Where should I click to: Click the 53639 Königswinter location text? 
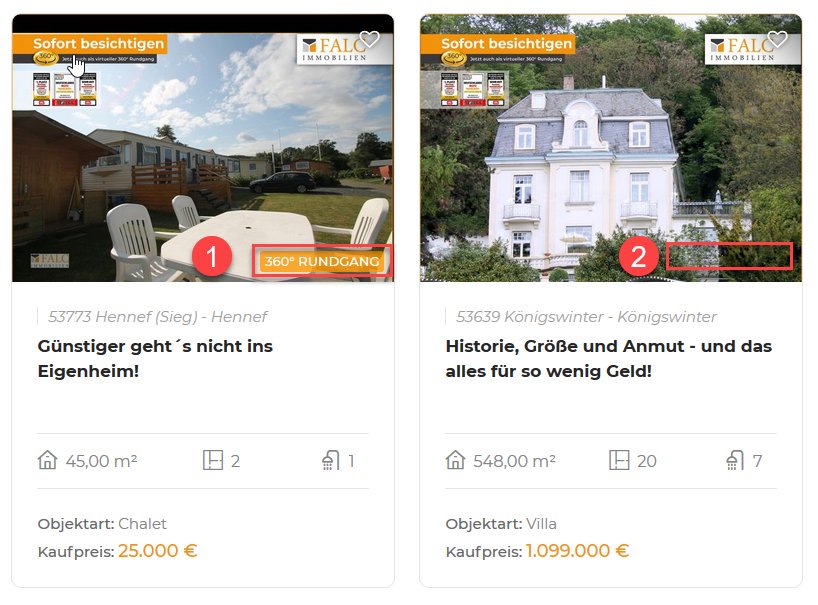[586, 317]
